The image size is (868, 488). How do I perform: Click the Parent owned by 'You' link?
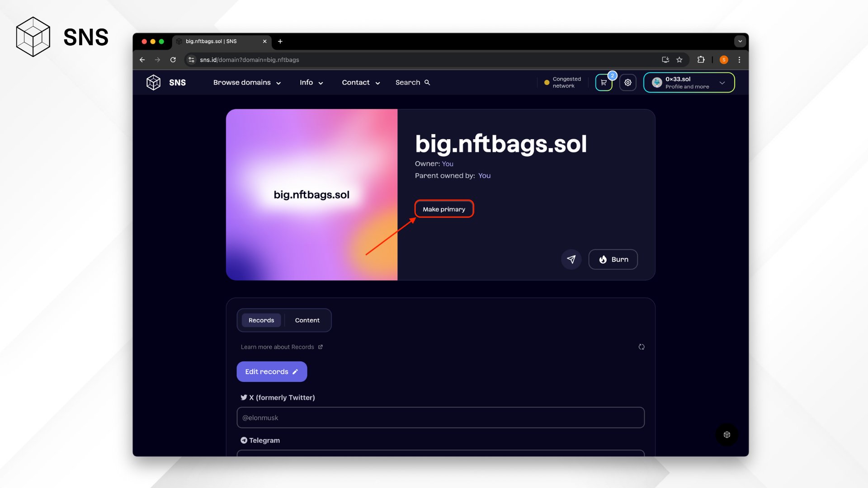coord(484,175)
